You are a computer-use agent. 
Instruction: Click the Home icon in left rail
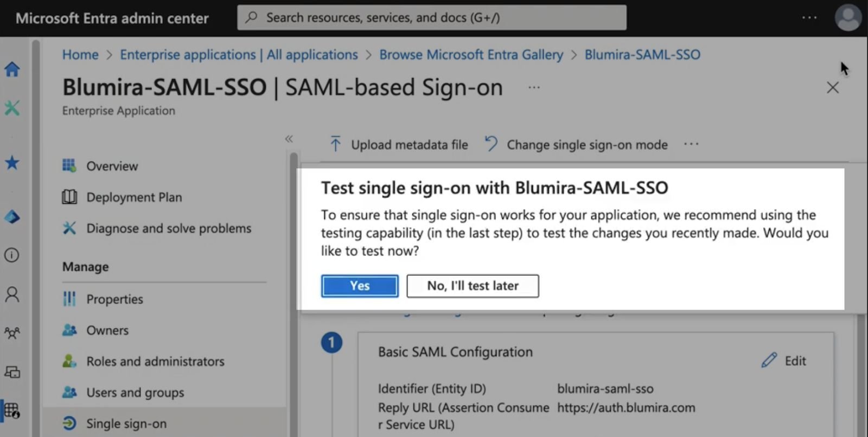[12, 69]
